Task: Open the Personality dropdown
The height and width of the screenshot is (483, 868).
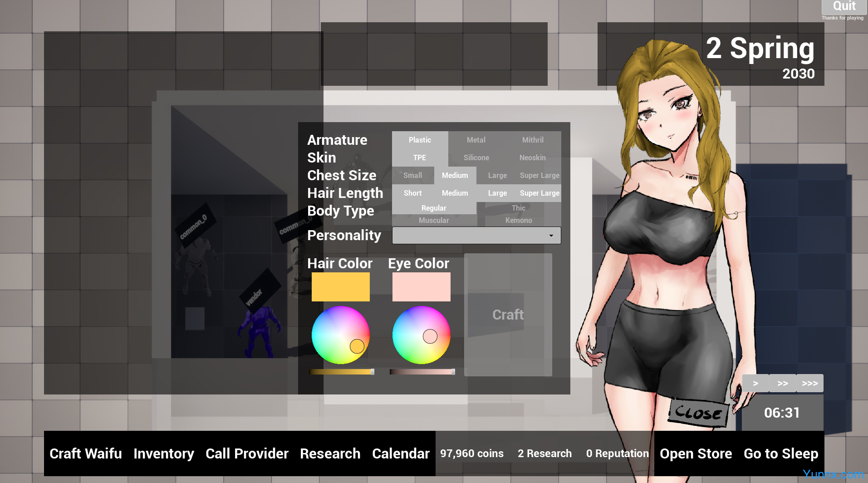Action: (476, 236)
